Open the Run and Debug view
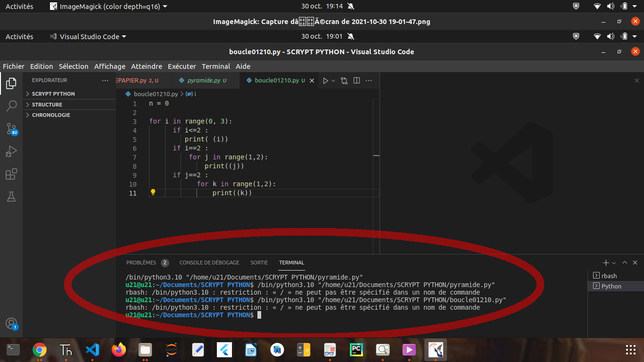644x362 pixels. [x=11, y=151]
